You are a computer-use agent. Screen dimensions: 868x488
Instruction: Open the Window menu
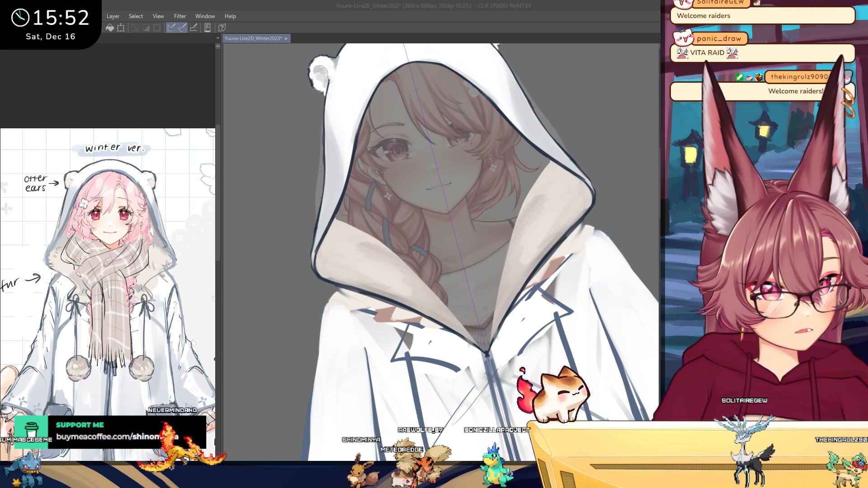[x=205, y=16]
